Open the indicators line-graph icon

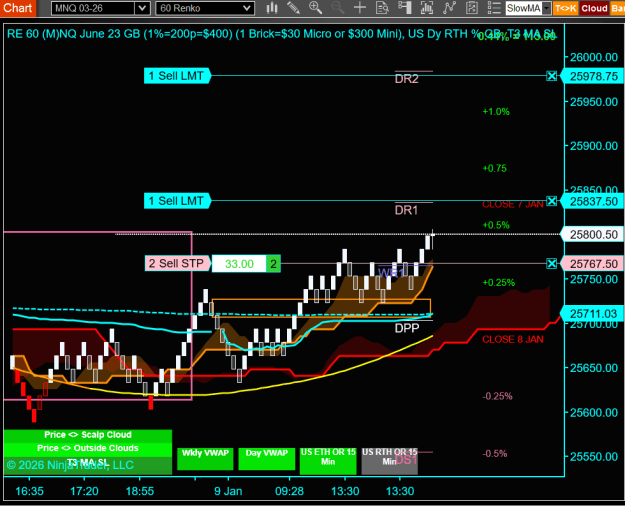click(449, 8)
